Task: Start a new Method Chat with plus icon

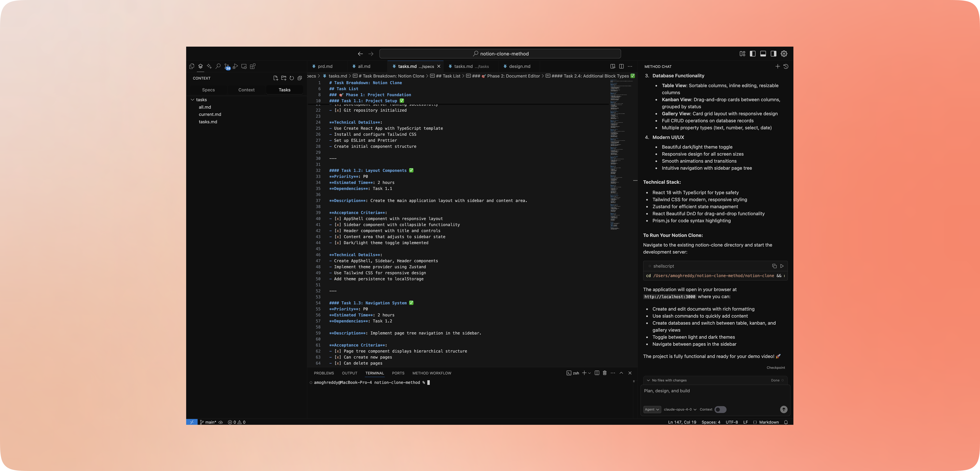Action: point(778,67)
